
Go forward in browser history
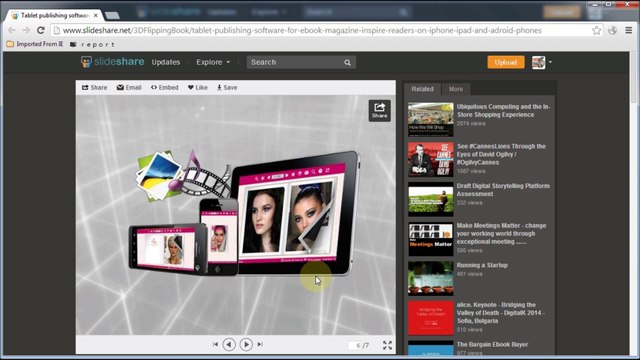[26, 30]
